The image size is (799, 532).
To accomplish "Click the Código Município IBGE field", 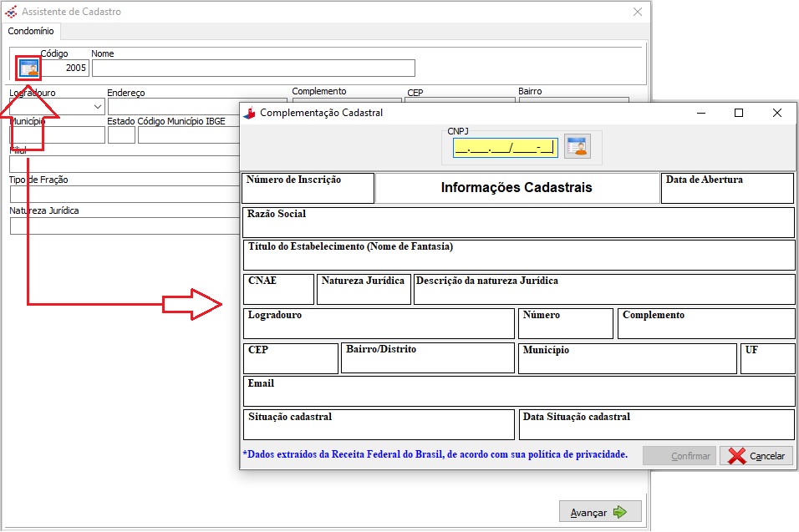I will point(189,135).
